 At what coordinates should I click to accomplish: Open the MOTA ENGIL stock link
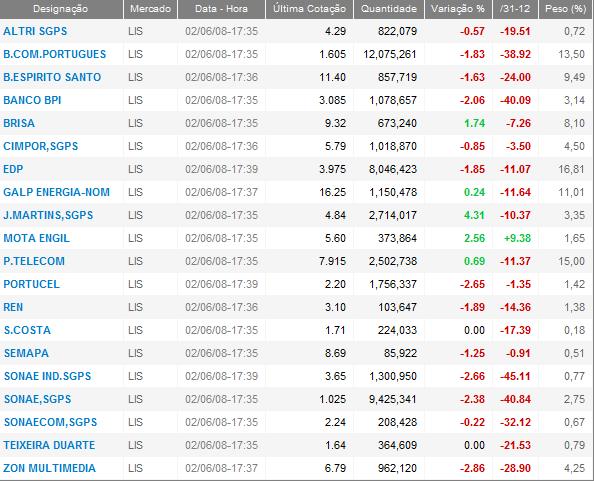(36, 238)
